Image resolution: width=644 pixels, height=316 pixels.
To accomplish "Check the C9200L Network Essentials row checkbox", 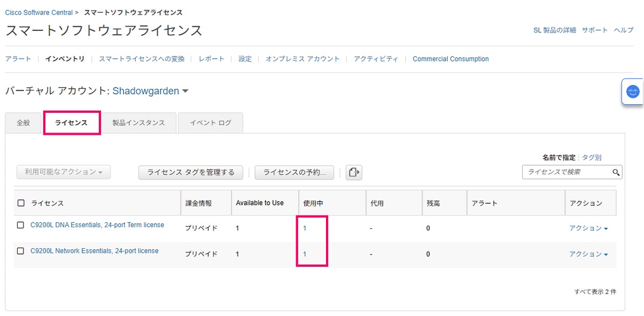I will [21, 251].
